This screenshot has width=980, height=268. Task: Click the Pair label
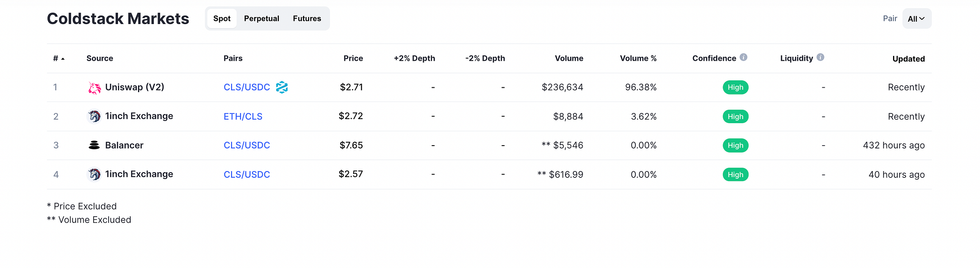pos(890,18)
